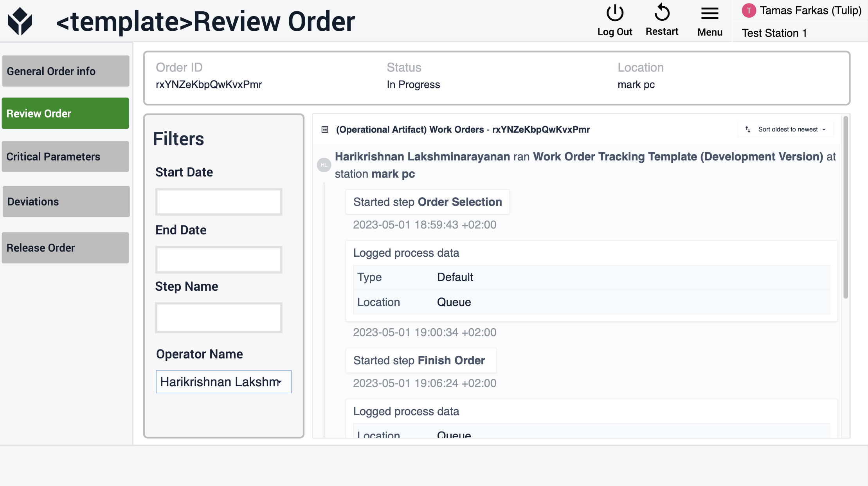
Task: Click the sort direction arrows icon
Action: click(x=748, y=130)
